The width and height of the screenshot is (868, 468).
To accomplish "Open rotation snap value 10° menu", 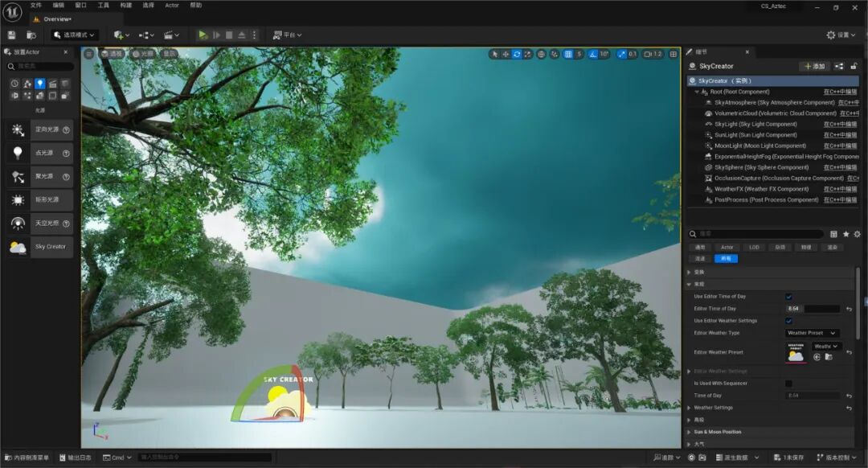I will 604,54.
